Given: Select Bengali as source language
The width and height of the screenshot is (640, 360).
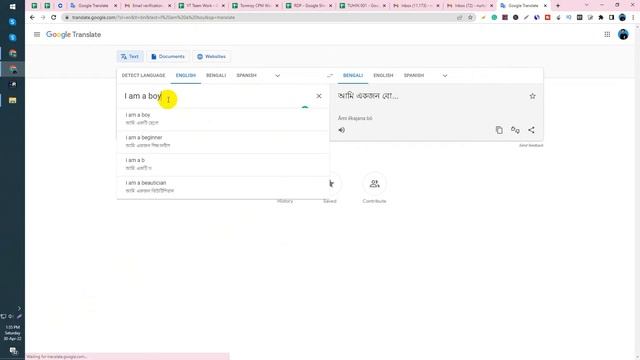Looking at the screenshot, I should [x=216, y=76].
